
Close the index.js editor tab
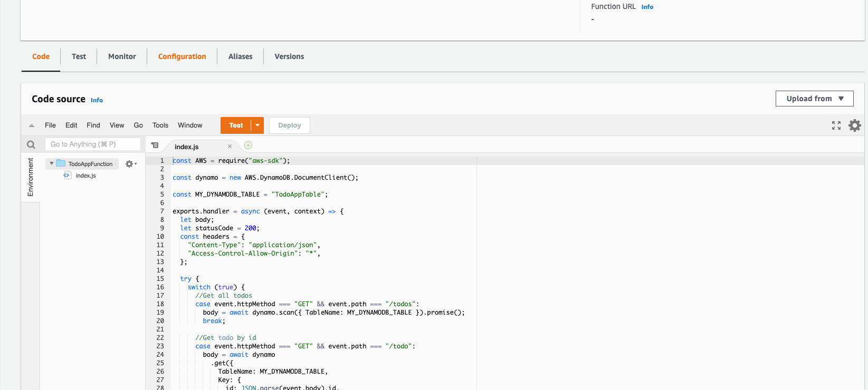click(230, 147)
